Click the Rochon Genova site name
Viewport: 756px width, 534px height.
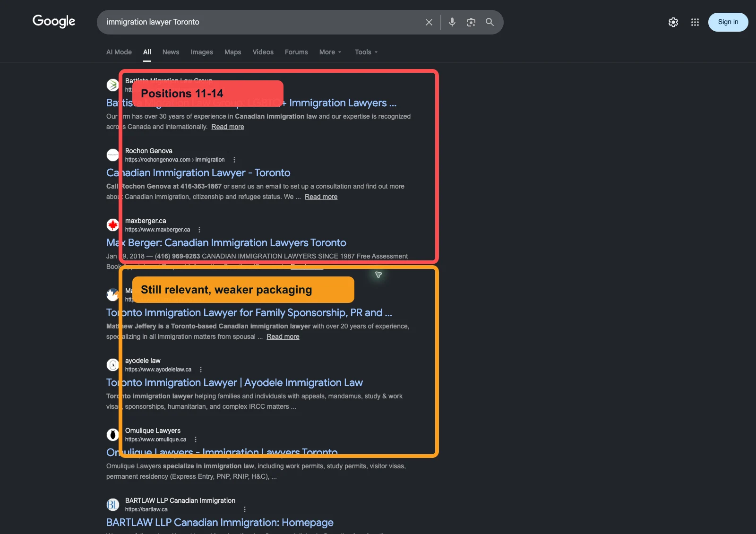click(149, 151)
